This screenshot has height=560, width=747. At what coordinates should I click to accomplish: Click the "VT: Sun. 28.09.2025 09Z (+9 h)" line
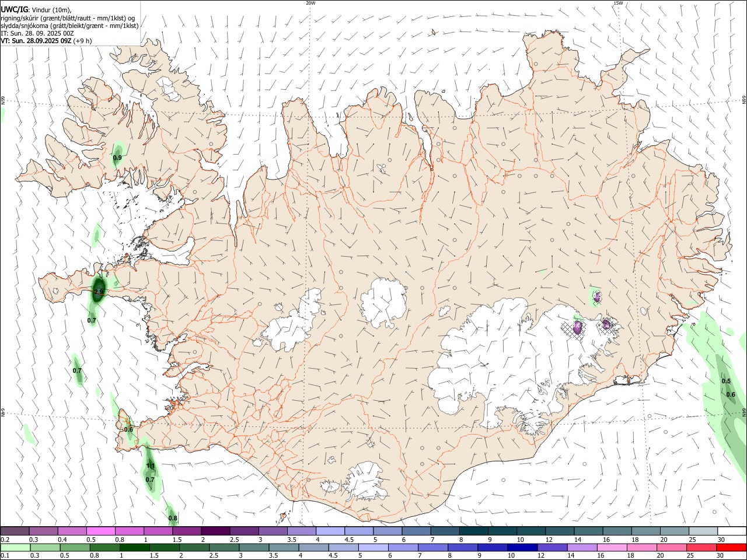click(46, 41)
